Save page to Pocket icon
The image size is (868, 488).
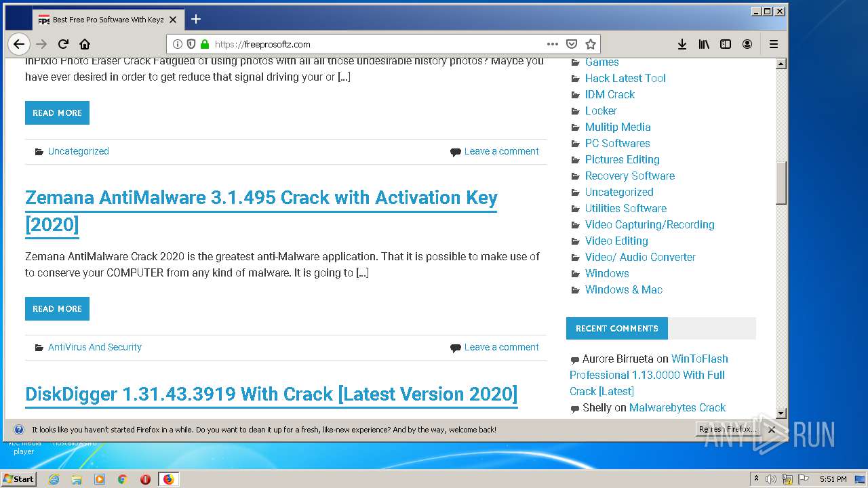(572, 44)
